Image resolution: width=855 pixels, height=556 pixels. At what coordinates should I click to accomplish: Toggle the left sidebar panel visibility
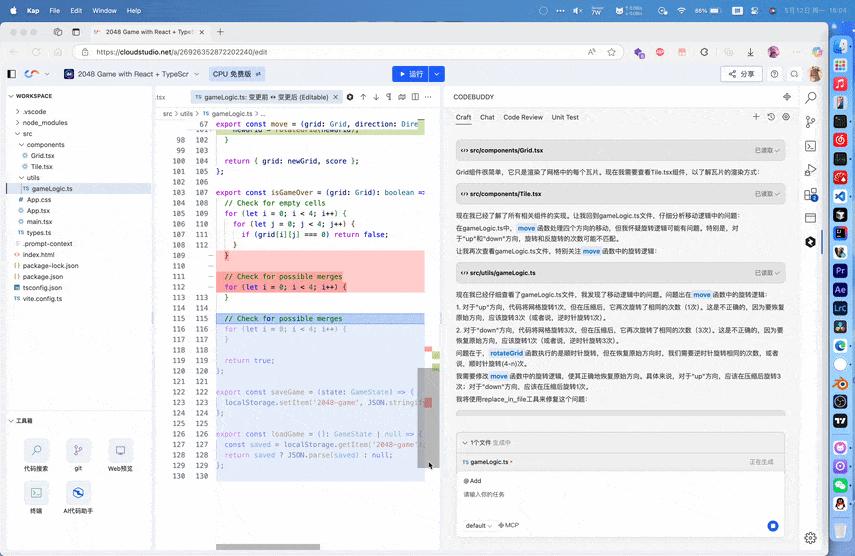coord(12,74)
